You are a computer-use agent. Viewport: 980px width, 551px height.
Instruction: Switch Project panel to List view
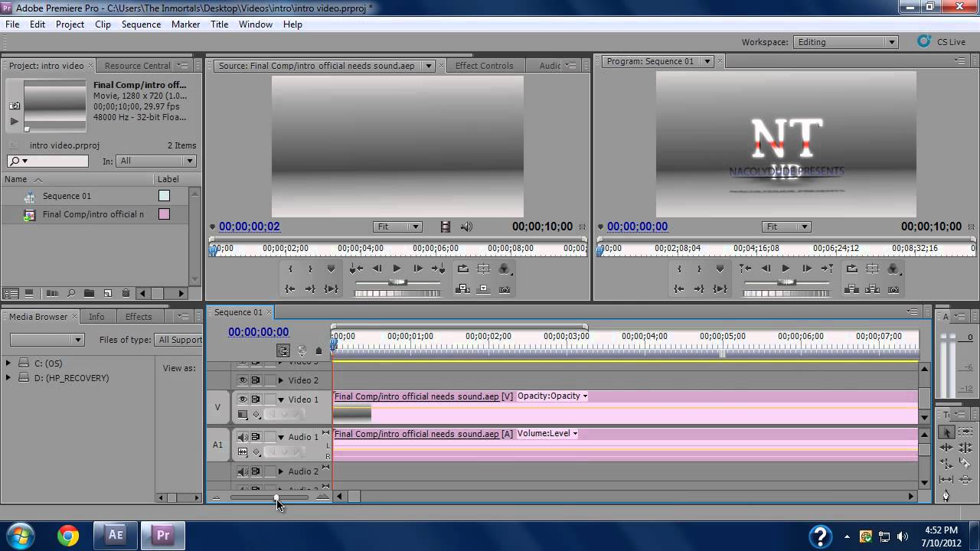11,293
